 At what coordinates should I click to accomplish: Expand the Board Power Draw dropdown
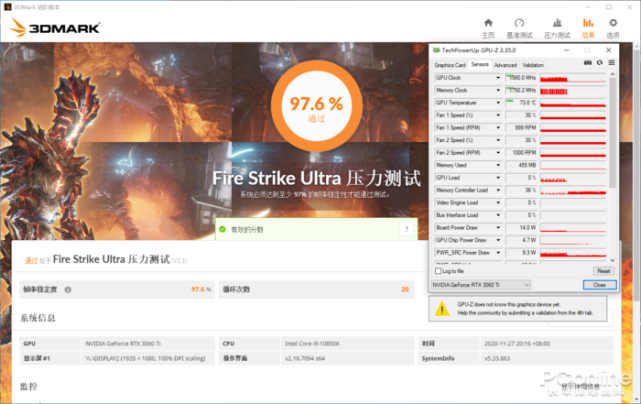[x=498, y=227]
